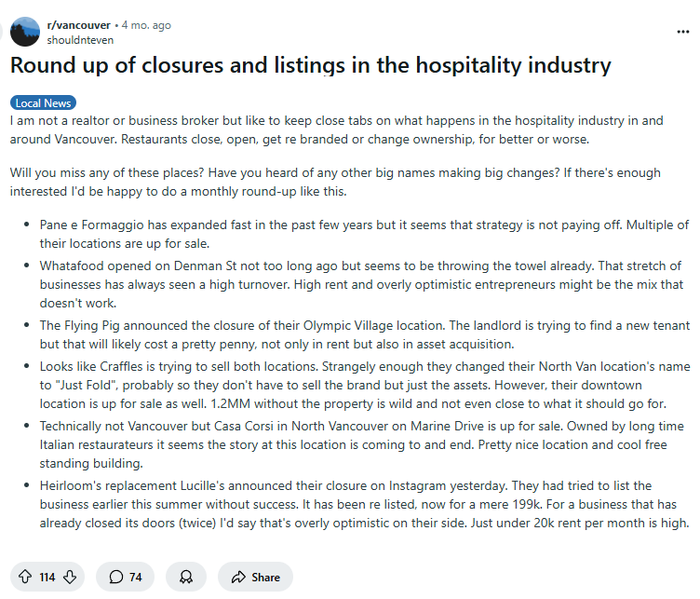Filter by the Local News flair
Screen dimensions: 700x599
pyautogui.click(x=44, y=103)
